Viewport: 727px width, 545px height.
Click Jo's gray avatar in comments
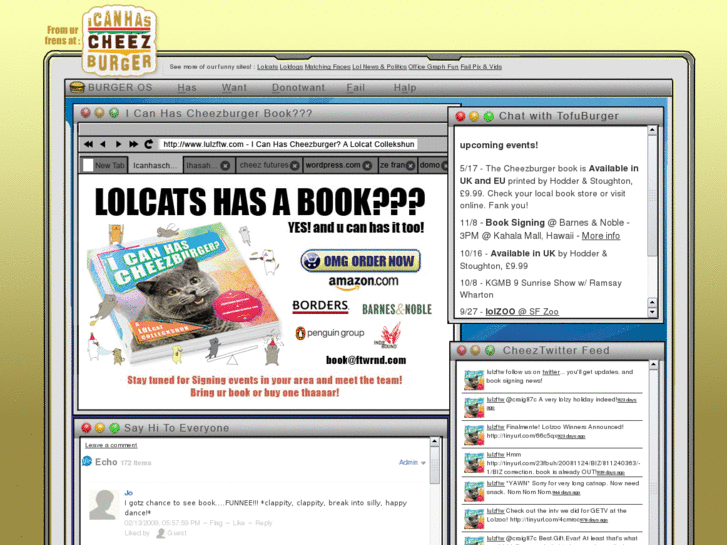point(103,505)
